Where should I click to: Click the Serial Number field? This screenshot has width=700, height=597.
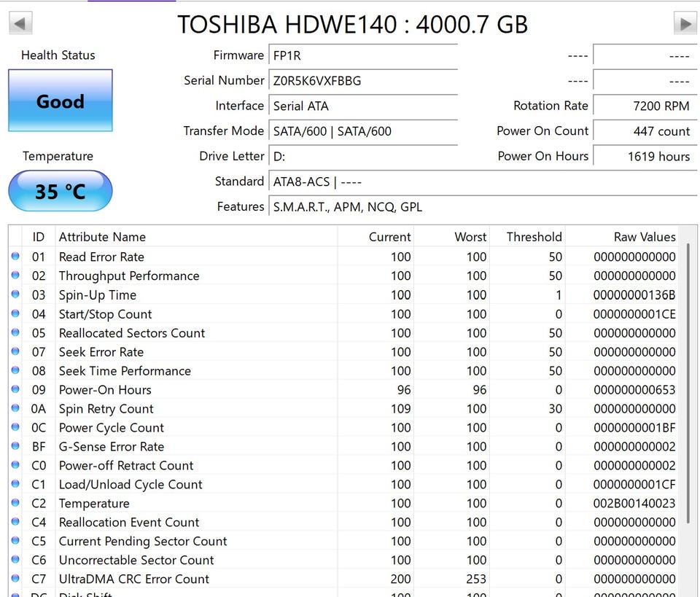tap(362, 80)
